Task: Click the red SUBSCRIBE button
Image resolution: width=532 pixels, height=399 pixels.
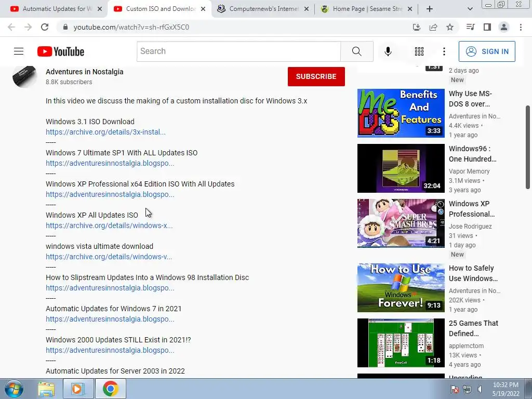Action: pyautogui.click(x=316, y=76)
